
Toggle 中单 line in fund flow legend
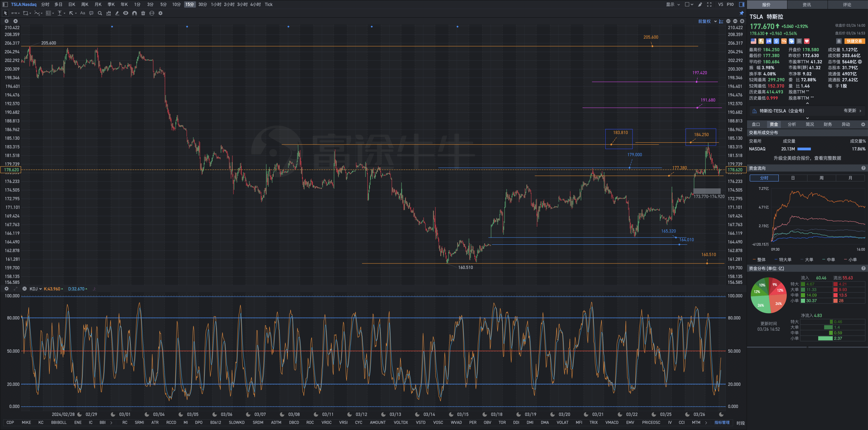(829, 260)
